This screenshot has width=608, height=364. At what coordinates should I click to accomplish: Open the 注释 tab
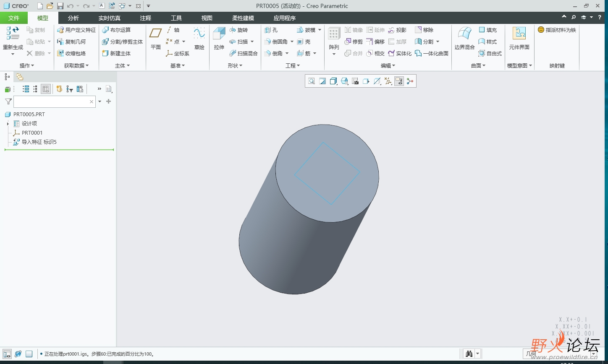146,18
